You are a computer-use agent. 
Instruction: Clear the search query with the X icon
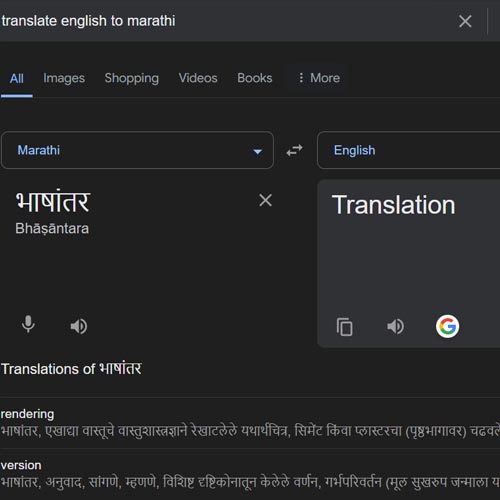(465, 21)
